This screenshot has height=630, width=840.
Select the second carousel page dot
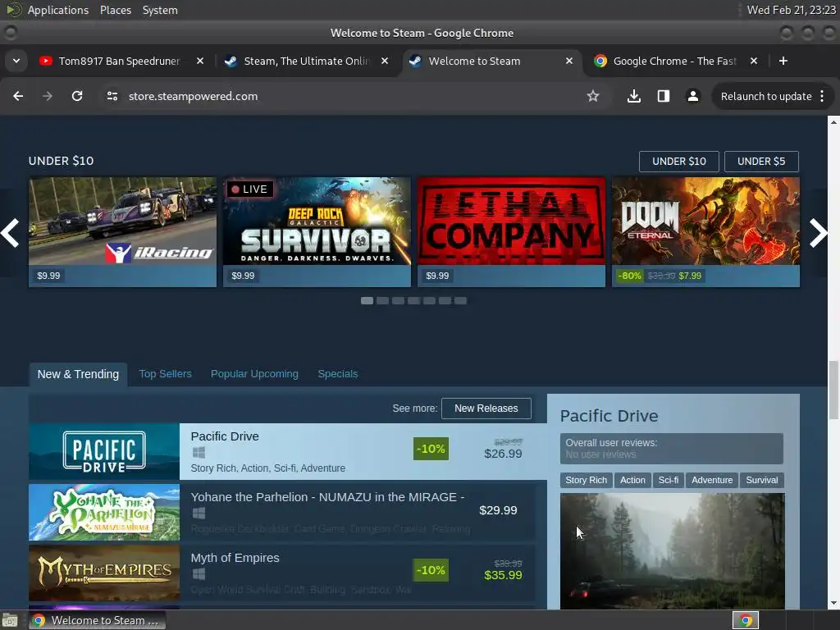click(x=382, y=300)
